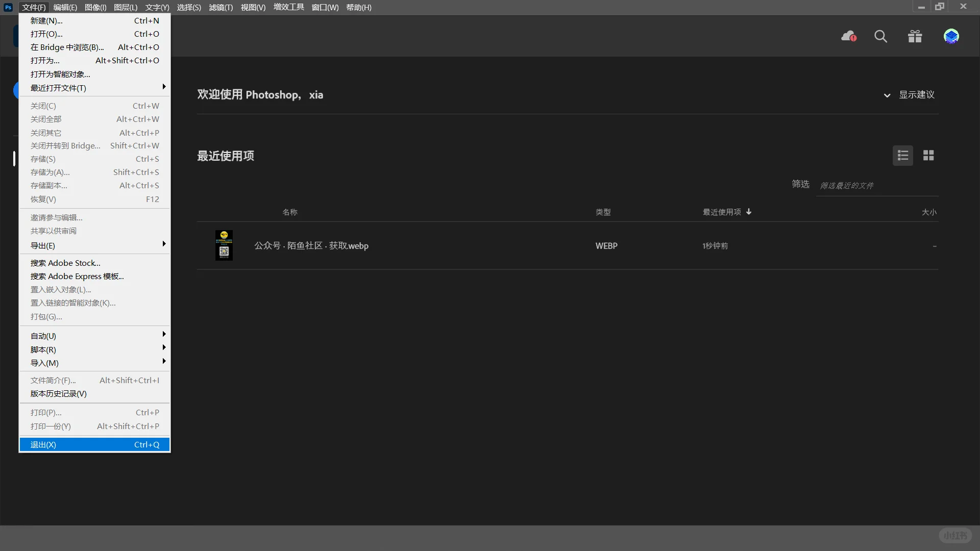
Task: Click the Photoshop Ps logo icon
Action: 8,7
